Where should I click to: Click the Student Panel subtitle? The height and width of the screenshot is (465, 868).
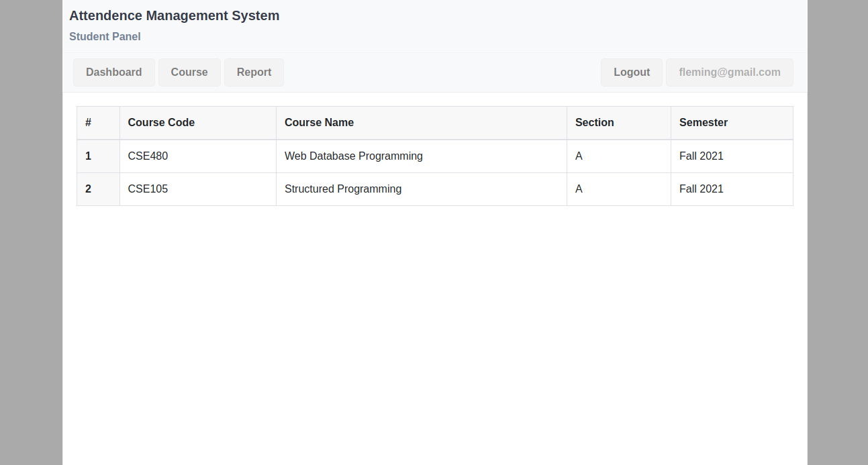[x=105, y=37]
